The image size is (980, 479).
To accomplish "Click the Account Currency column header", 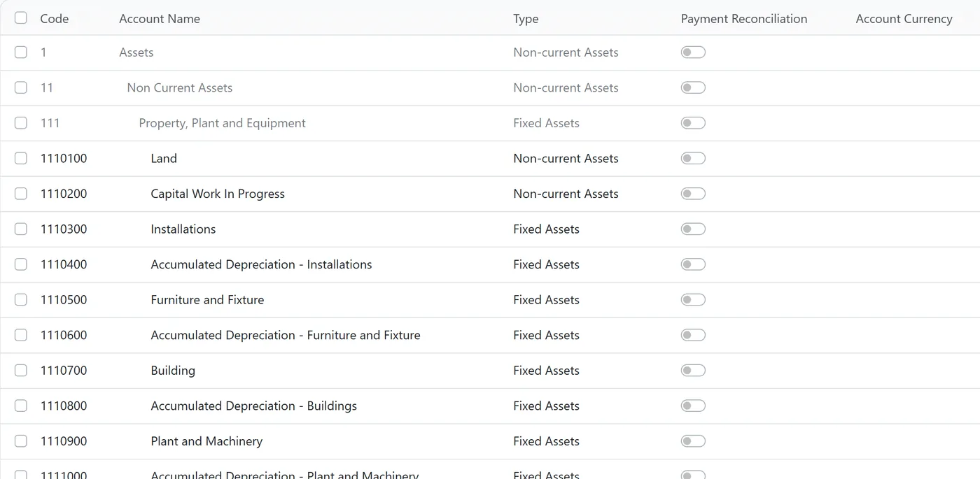I will pos(904,19).
